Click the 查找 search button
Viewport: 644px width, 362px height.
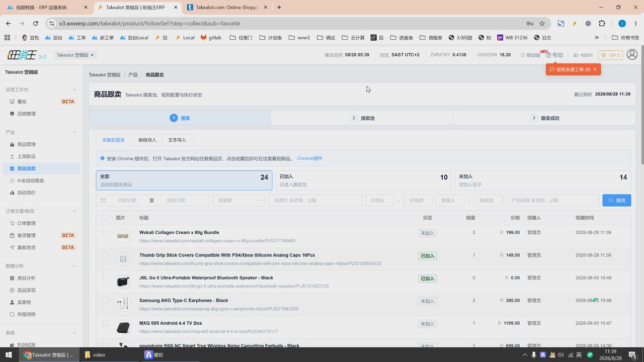coord(617,200)
